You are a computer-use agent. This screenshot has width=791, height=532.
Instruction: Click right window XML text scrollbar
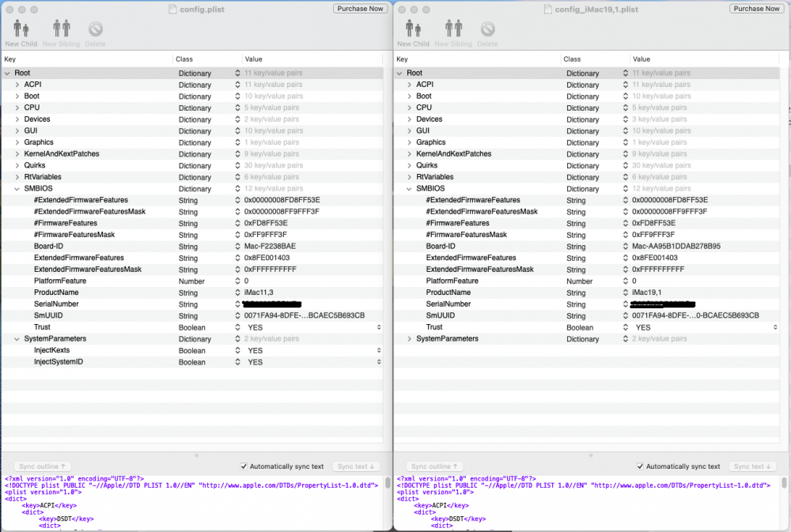784,482
